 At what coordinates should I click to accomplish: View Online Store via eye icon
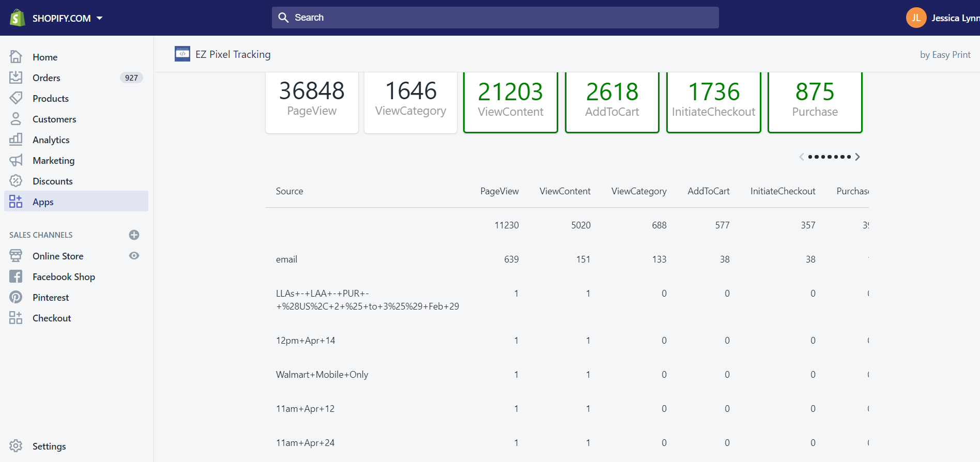pyautogui.click(x=134, y=256)
